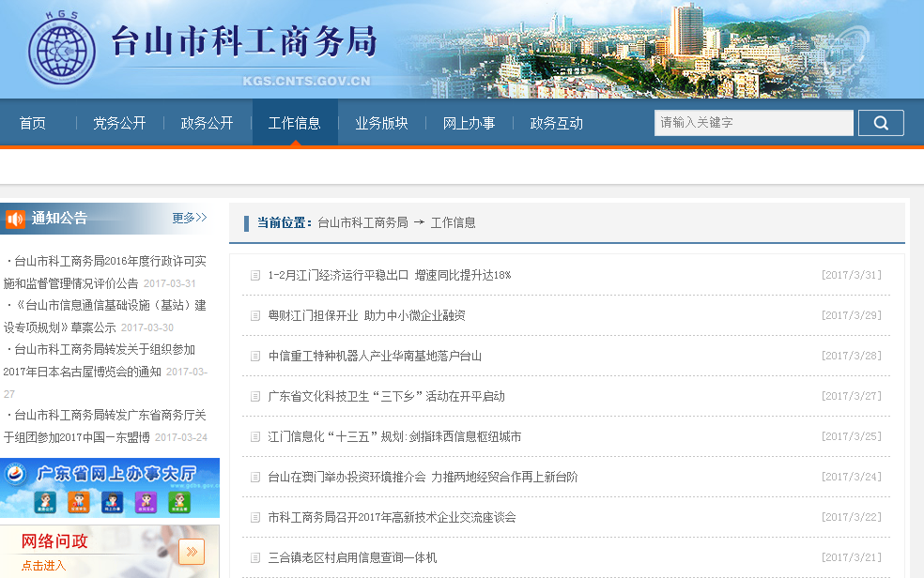Open article 1-2月江门经济运行平稳出口
The image size is (924, 578).
click(389, 276)
